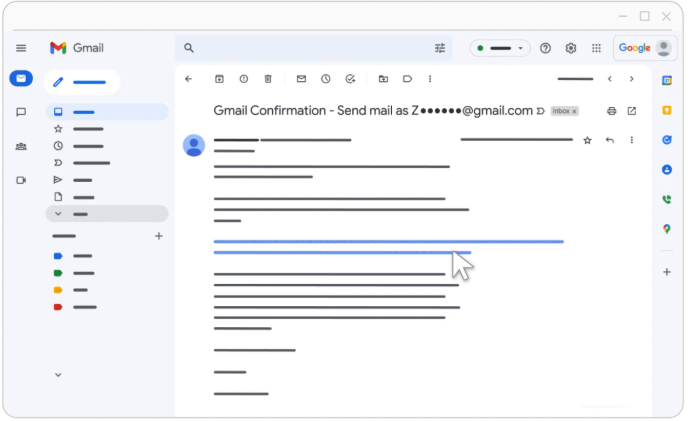Open Help question mark icon
Viewport: 690px width, 421px height.
click(x=545, y=48)
